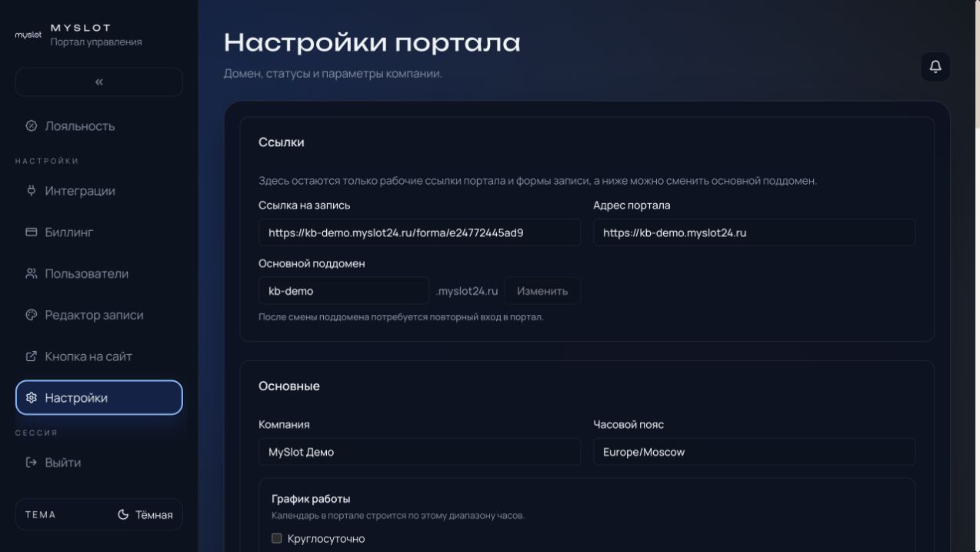
Task: Click the .myslot24.ru domain suffix text
Action: (467, 291)
